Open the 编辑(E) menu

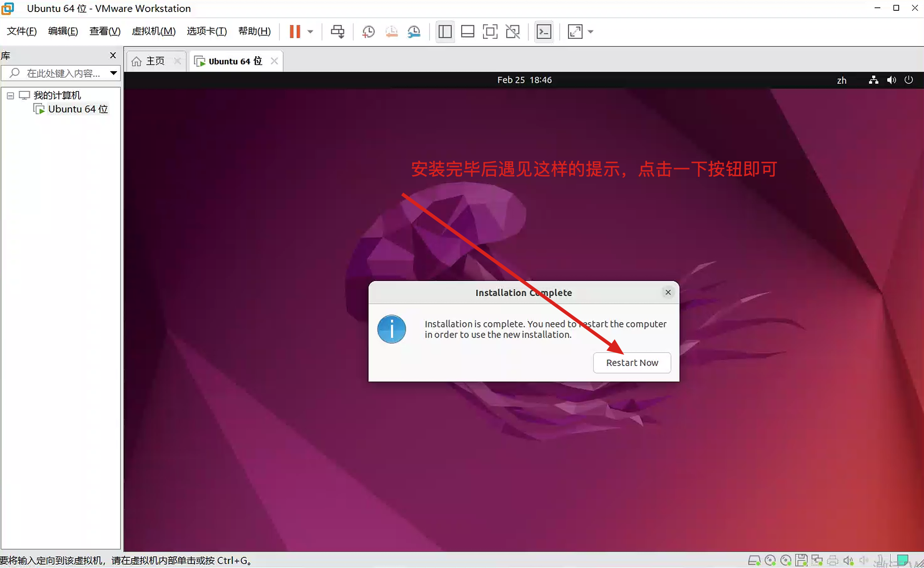[63, 31]
